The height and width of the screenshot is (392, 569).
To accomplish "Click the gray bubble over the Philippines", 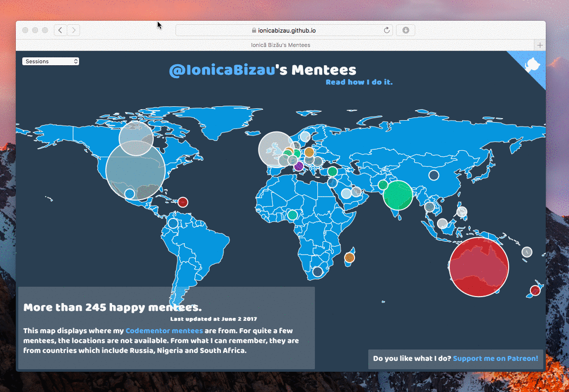I will pos(462,212).
